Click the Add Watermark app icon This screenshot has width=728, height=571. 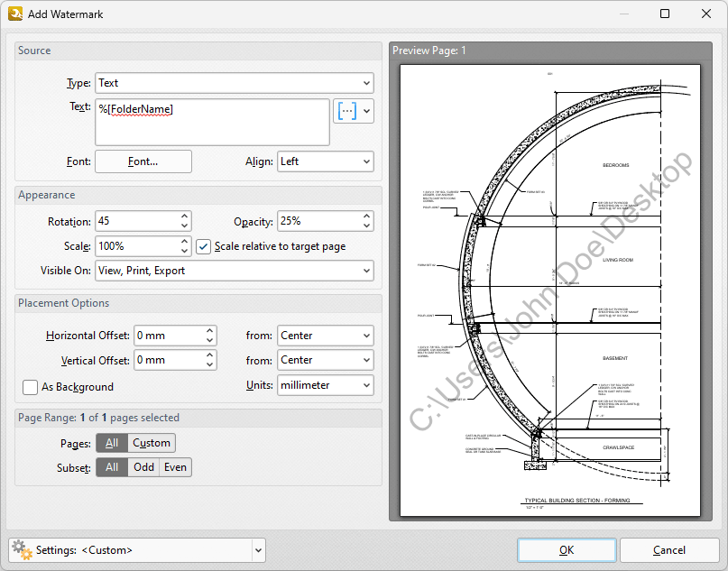pos(15,14)
